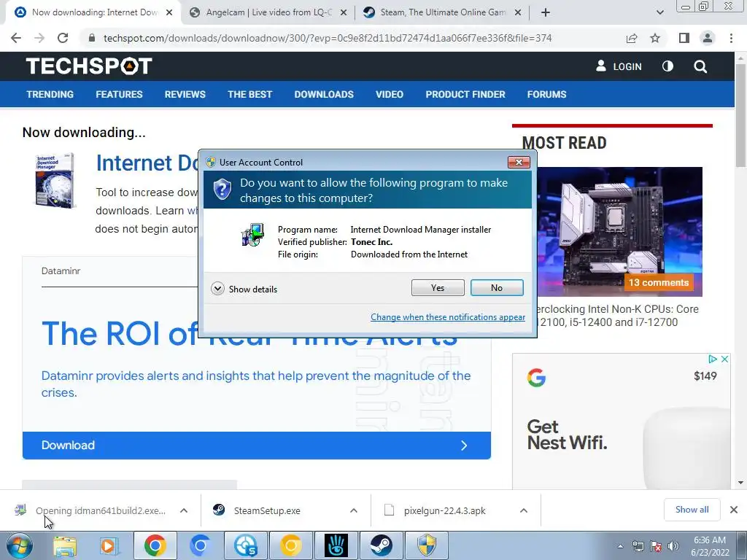
Task: Click the blue Download ad button
Action: click(256, 446)
